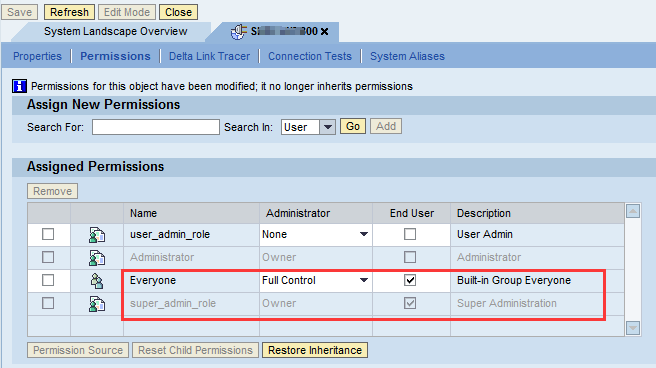
Task: Click the Restore Inheritance button
Action: (x=315, y=350)
